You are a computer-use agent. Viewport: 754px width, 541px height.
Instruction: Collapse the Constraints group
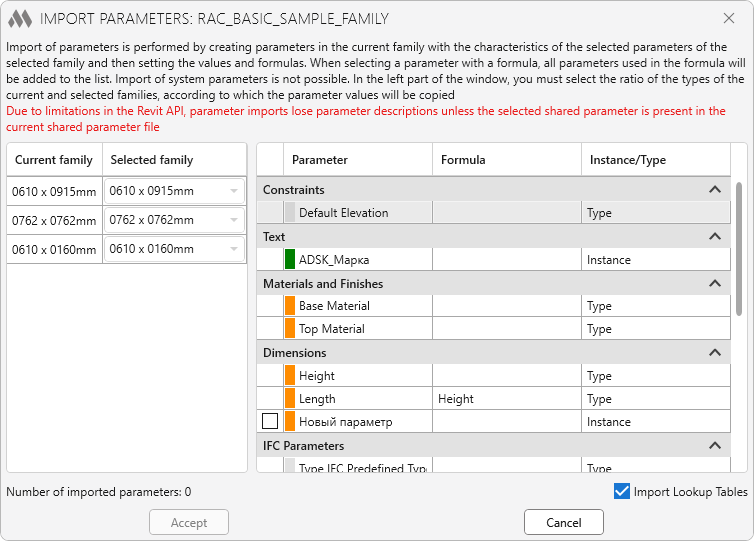point(715,189)
